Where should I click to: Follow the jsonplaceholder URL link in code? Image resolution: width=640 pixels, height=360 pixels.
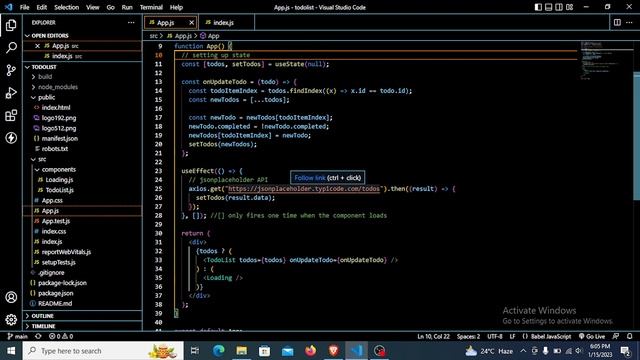pyautogui.click(x=304, y=189)
